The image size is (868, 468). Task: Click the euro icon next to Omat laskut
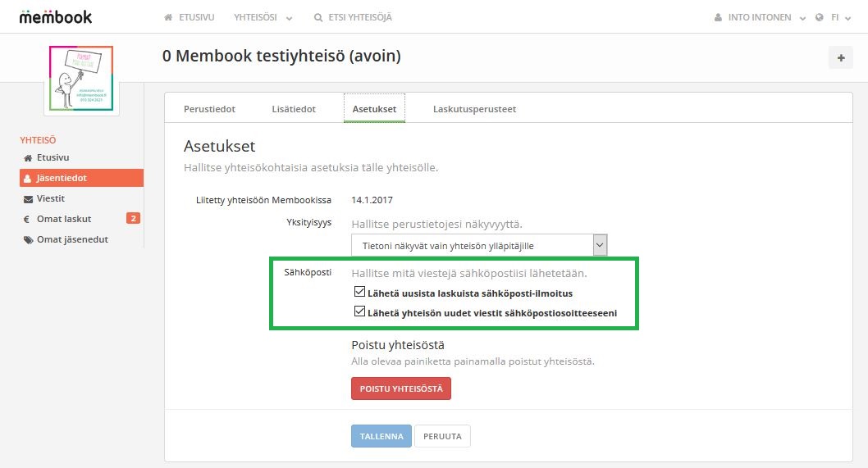28,219
